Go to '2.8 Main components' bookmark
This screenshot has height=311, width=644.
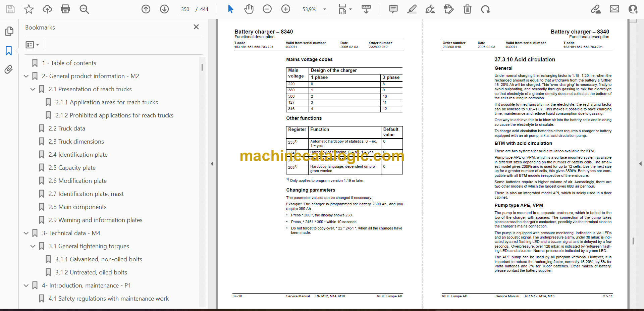pos(77,207)
